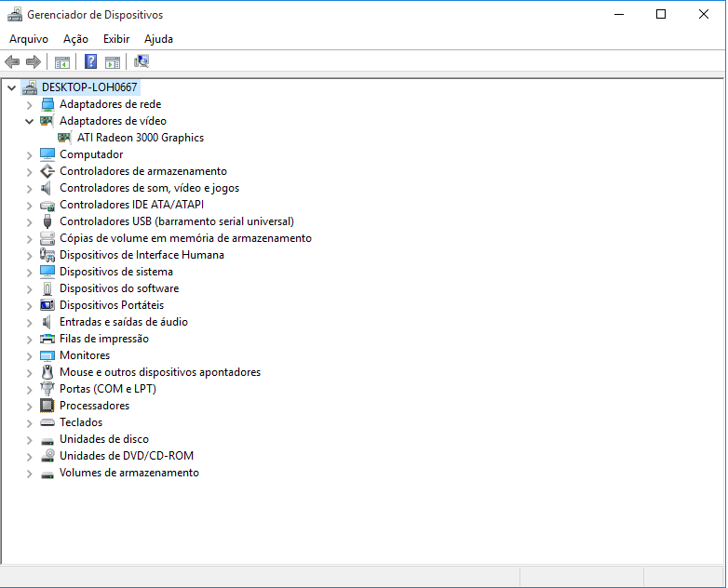Click the Dispositivos Portáteis icon
This screenshot has height=588, width=728.
coord(47,305)
